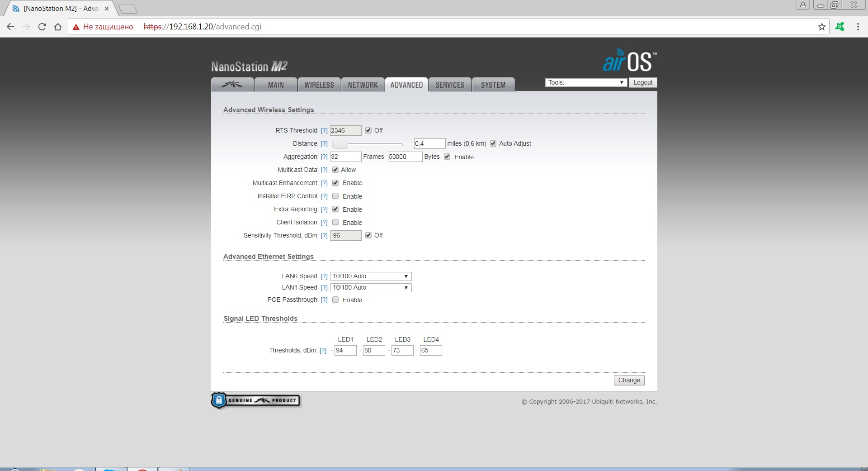The width and height of the screenshot is (868, 471).
Task: Open help for RTS Threshold
Action: tap(324, 131)
